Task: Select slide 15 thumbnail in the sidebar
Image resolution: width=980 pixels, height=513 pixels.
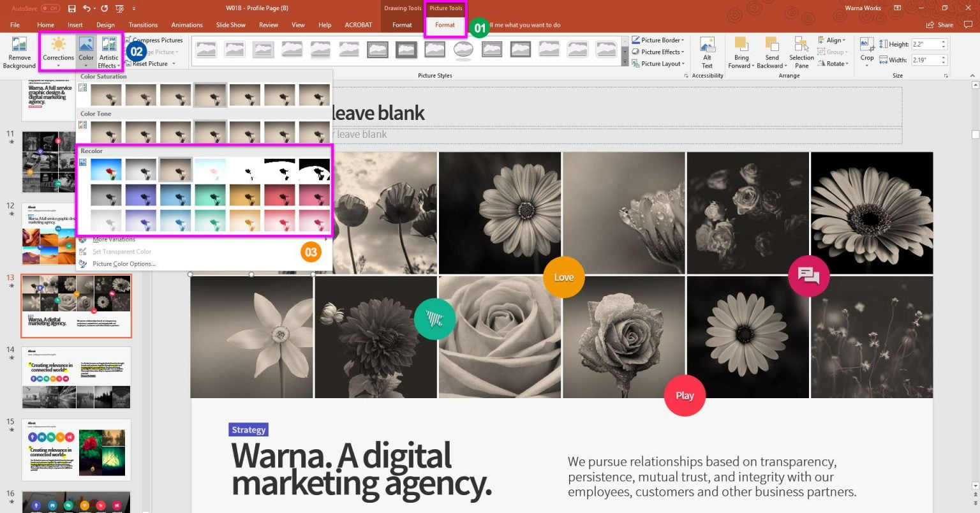Action: pyautogui.click(x=75, y=450)
